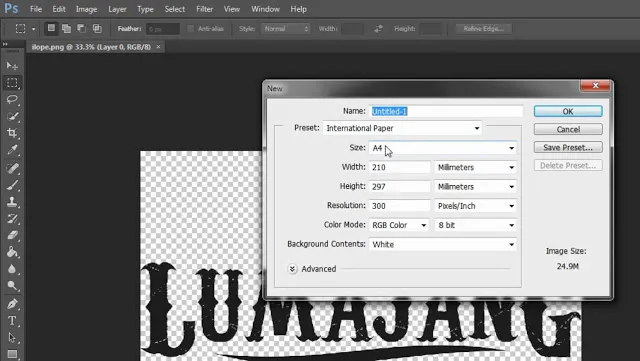Screen dimensions: 640x361
Task: Select the Dodge tool
Action: (x=12, y=285)
